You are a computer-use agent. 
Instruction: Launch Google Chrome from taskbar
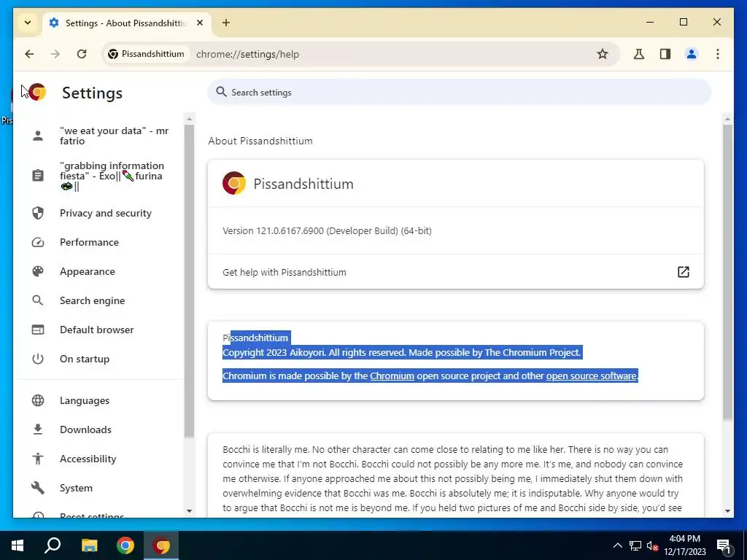[x=125, y=545]
